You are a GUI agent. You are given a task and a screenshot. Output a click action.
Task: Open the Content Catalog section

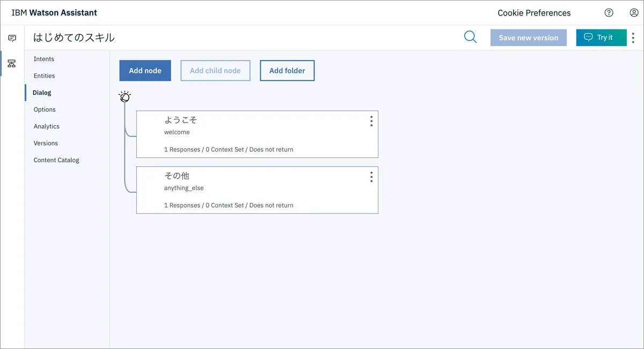56,160
